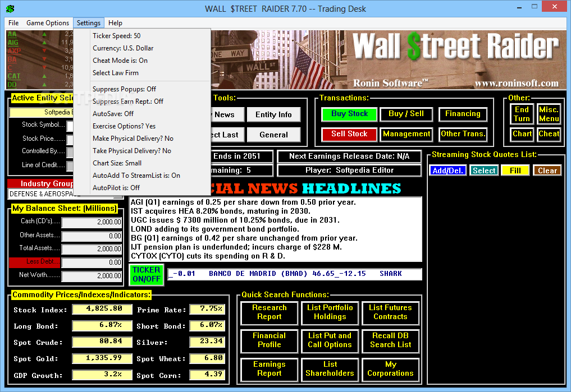Image resolution: width=571 pixels, height=392 pixels.
Task: Click the green Buy Stock button
Action: 349,114
